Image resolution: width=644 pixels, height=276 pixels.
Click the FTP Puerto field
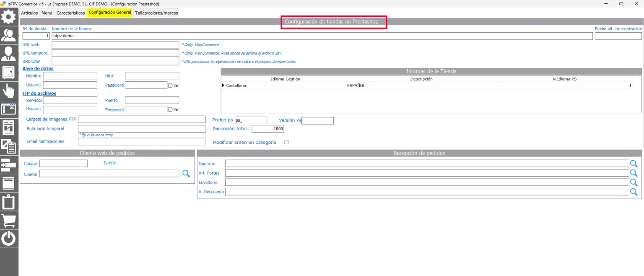click(152, 100)
